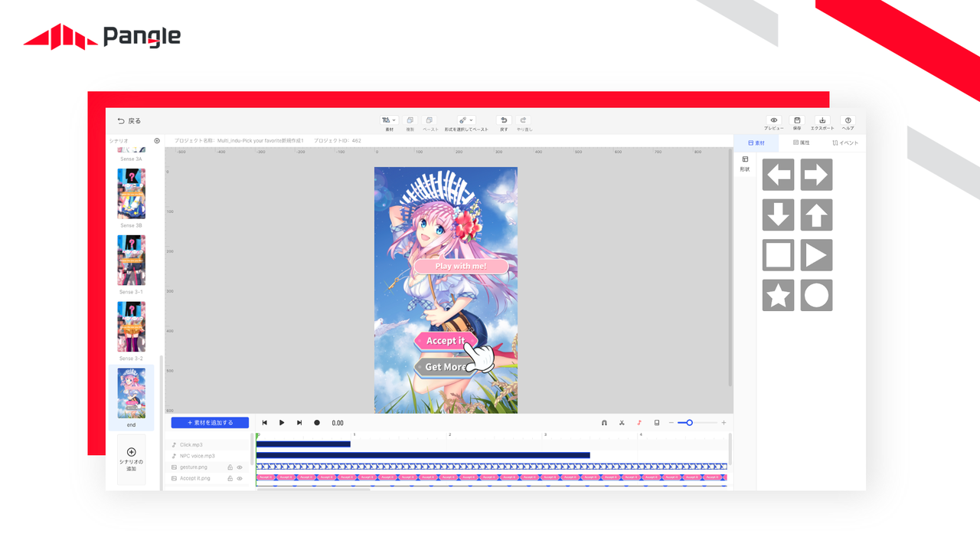Click the Click.mp3 audio clip bar
The image size is (980, 534).
point(303,444)
